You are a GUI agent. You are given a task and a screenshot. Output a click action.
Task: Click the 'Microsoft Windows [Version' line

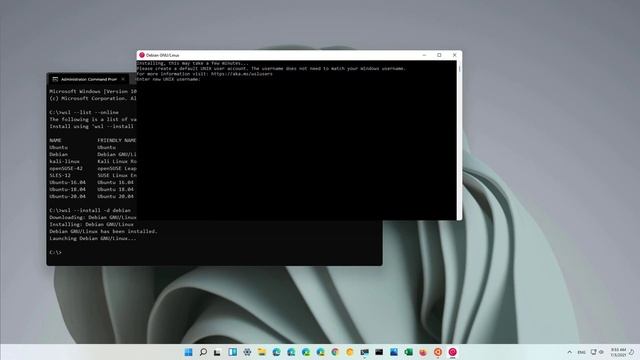93,91
